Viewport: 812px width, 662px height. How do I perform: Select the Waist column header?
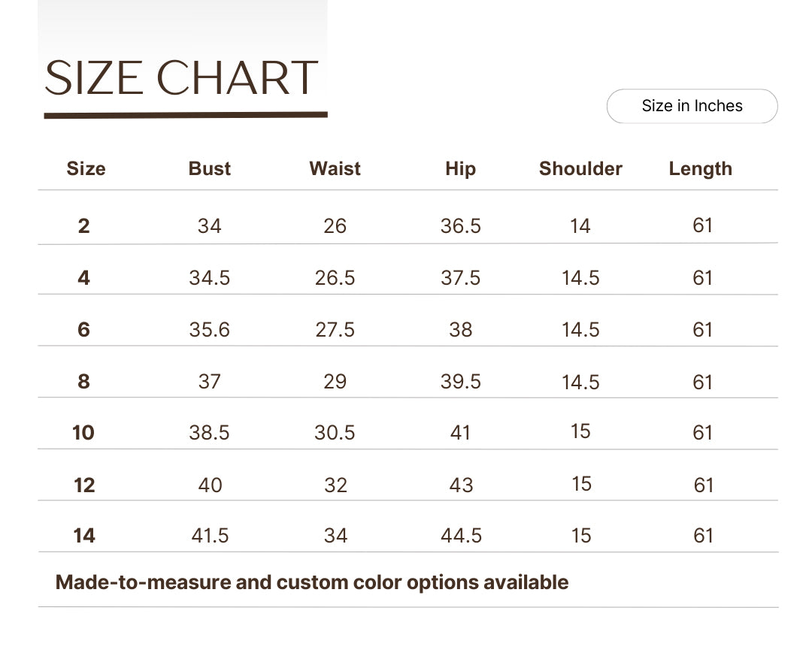[x=335, y=169]
